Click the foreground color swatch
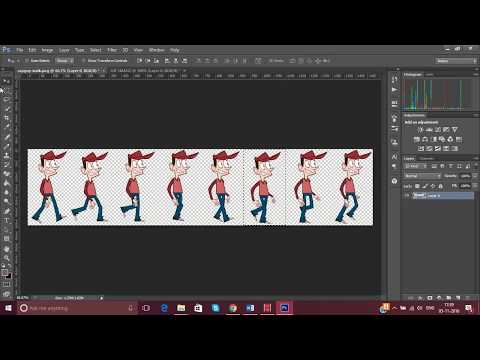Screen dimensions: 480x360 [5, 272]
